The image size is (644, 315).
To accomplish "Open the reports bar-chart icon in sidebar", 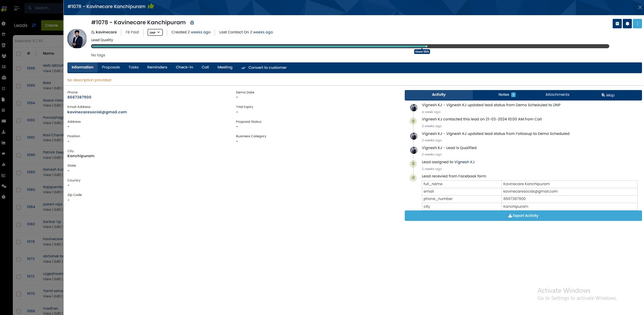I will (x=4, y=164).
